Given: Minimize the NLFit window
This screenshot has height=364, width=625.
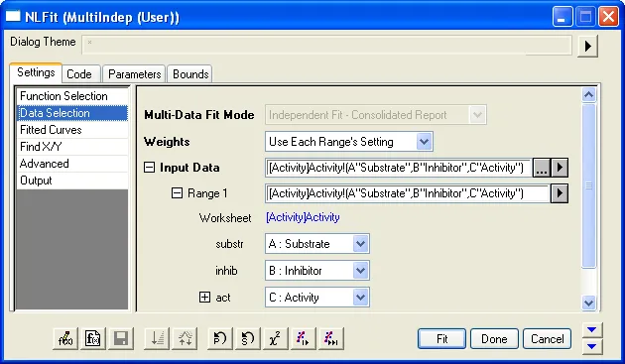Looking at the screenshot, I should click(562, 17).
